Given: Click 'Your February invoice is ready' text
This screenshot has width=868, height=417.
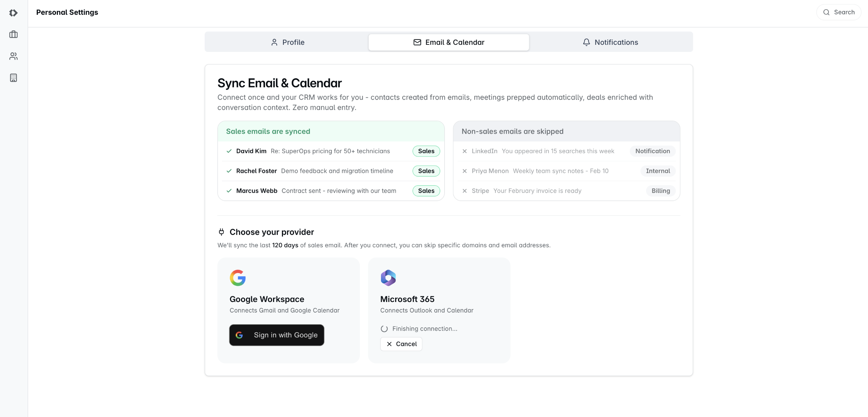Looking at the screenshot, I should click(537, 191).
